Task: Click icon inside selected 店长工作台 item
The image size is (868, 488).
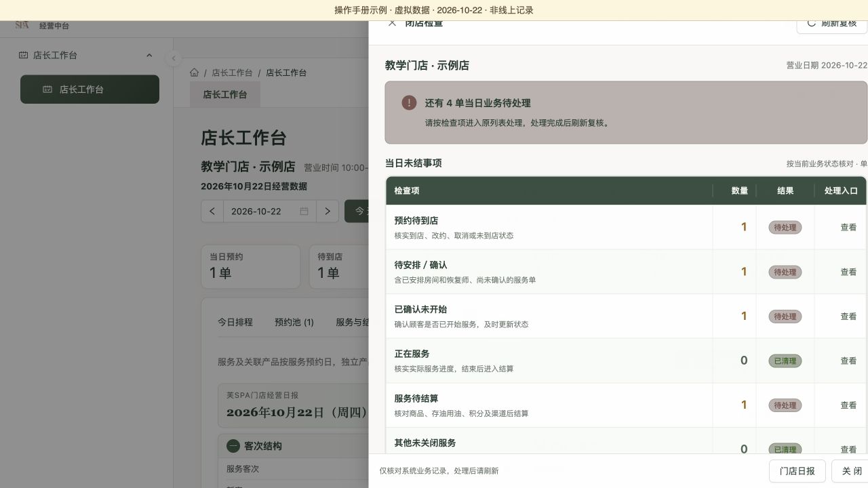Action: click(x=47, y=89)
